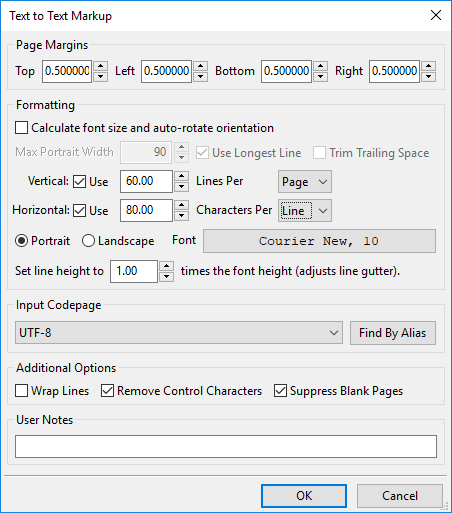Click the Courier New, 10 font button
This screenshot has width=452, height=513.
click(x=319, y=241)
